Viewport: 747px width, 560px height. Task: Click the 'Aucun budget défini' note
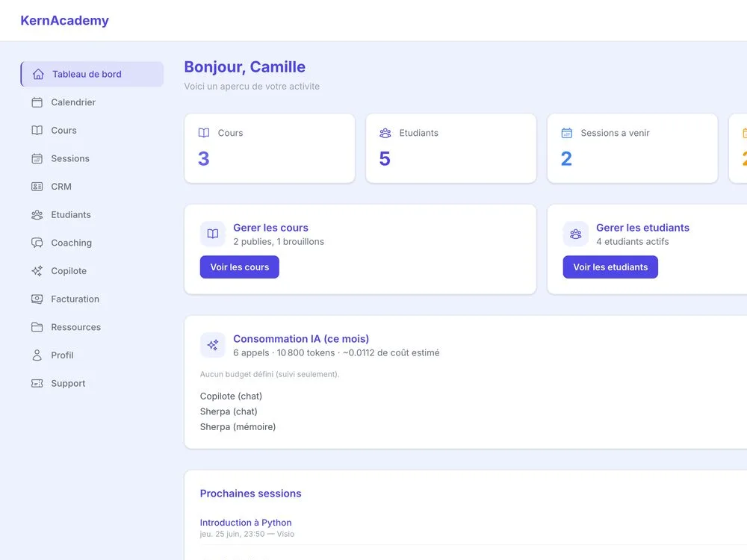click(270, 374)
